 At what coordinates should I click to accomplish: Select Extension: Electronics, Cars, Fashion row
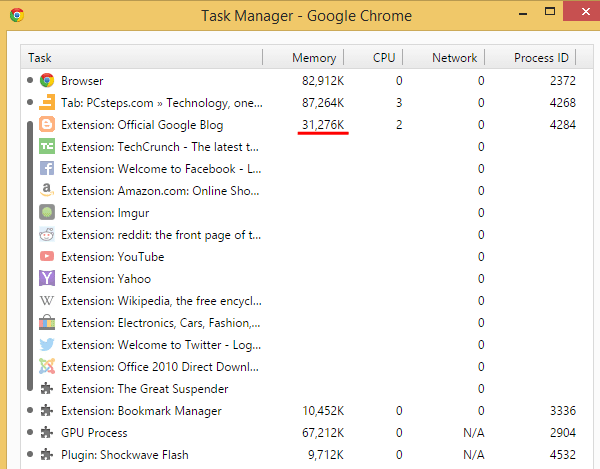click(306, 322)
